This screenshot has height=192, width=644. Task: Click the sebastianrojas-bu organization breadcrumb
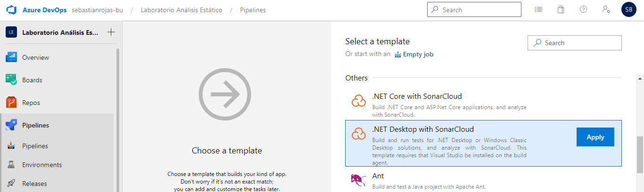click(x=97, y=10)
